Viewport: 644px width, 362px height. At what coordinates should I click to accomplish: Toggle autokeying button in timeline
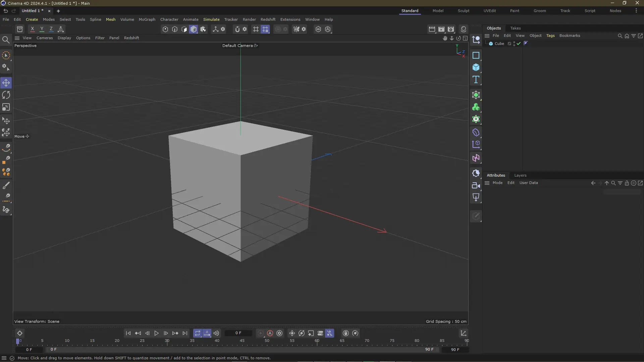click(270, 333)
